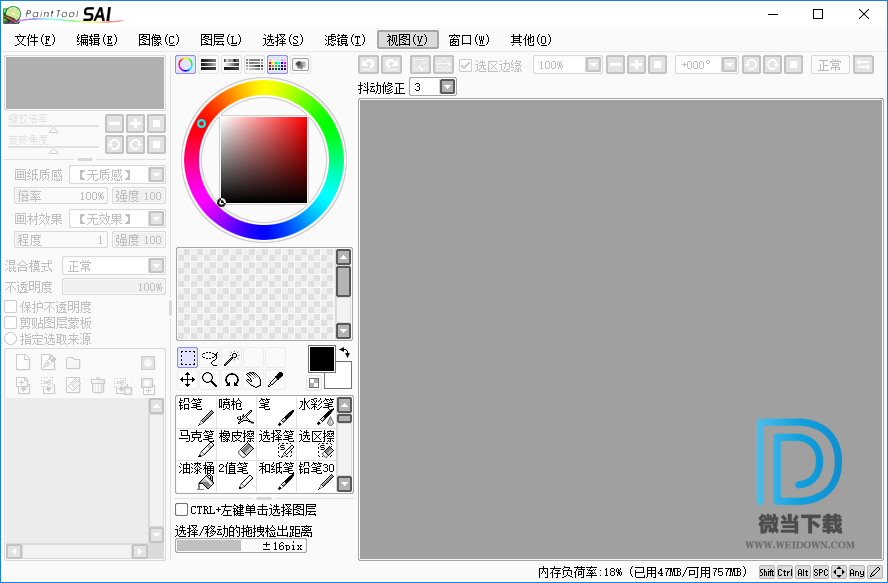
Task: Open the 窗口(W) menu
Action: click(469, 40)
